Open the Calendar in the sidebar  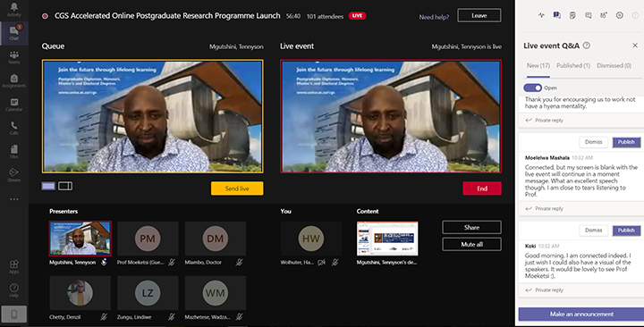(x=14, y=105)
